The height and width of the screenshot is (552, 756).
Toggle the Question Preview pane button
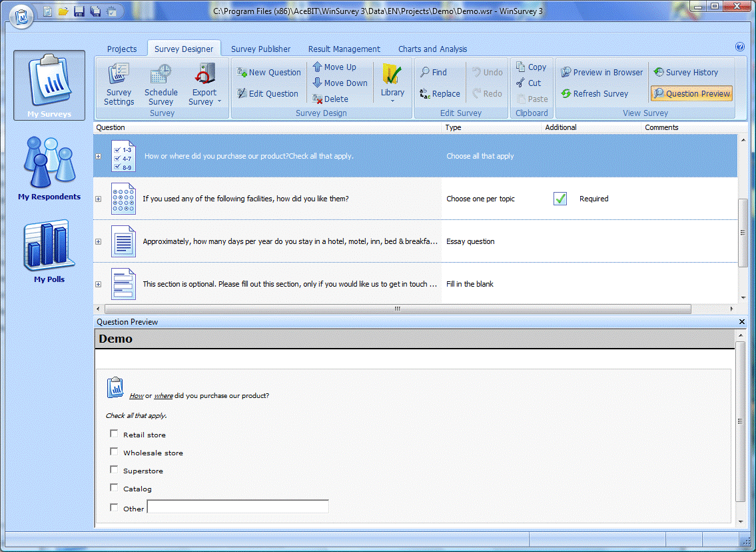[692, 93]
